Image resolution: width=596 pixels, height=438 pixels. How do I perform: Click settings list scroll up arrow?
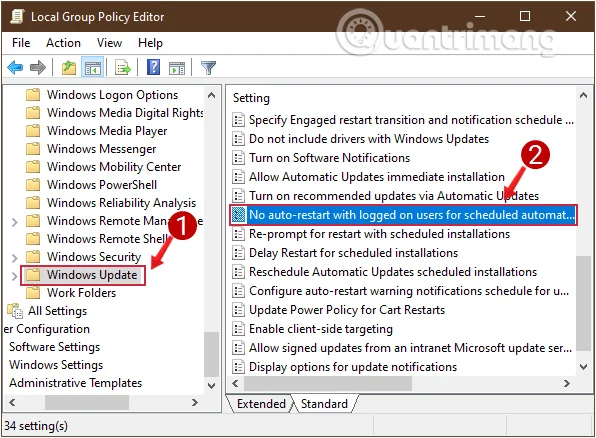click(x=583, y=95)
